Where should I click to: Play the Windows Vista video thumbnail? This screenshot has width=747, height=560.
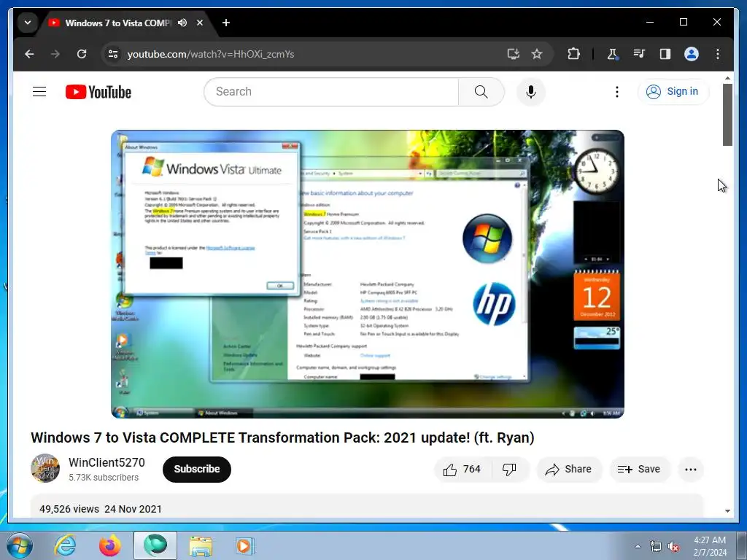368,274
